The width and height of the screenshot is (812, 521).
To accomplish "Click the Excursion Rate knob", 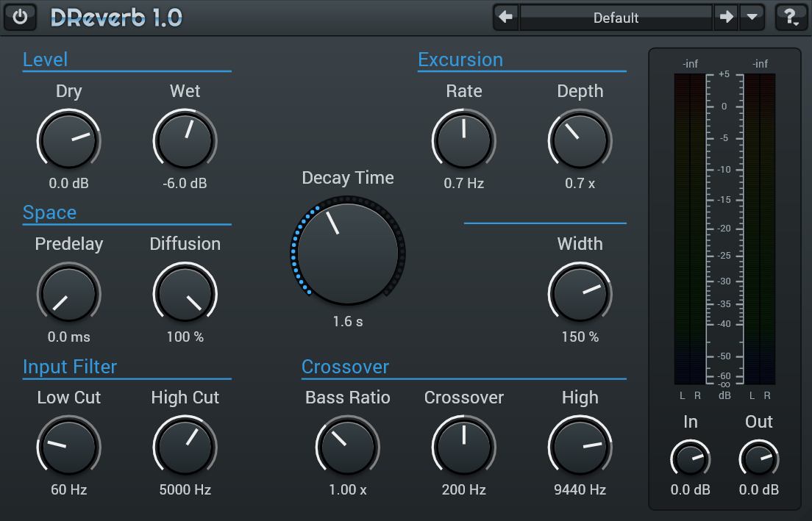I will point(463,140).
